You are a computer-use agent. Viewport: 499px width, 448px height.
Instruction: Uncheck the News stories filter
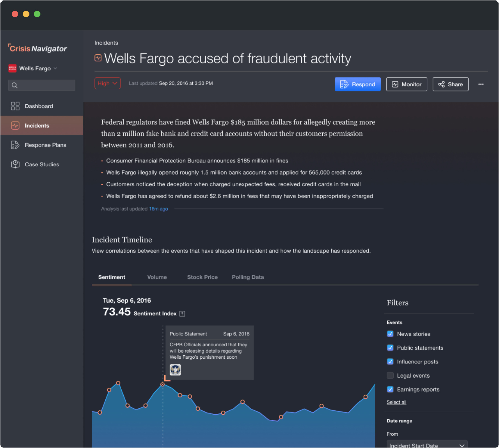click(x=390, y=334)
